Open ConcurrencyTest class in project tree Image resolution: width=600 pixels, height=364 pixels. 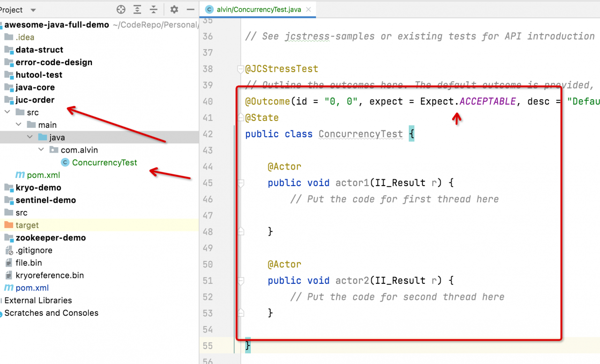tap(105, 163)
